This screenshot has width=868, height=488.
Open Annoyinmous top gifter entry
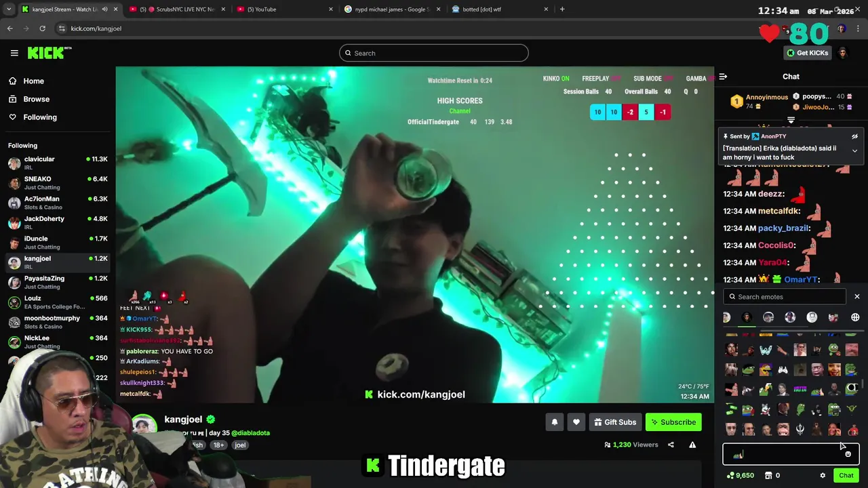pyautogui.click(x=759, y=102)
